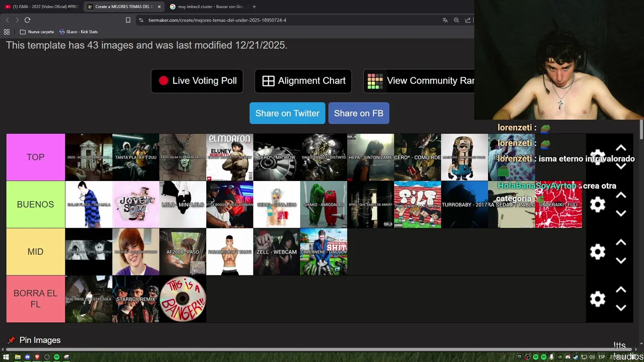Select the UNDERAIKI - FULL thumbnail
The height and width of the screenshot is (362, 644).
click(x=558, y=205)
